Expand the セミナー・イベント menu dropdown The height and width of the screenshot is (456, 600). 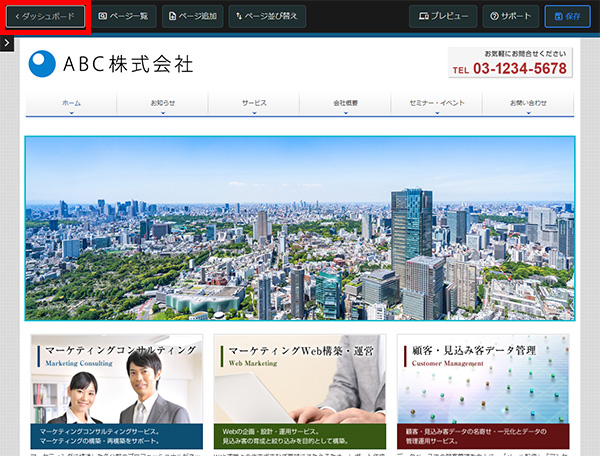coord(436,104)
